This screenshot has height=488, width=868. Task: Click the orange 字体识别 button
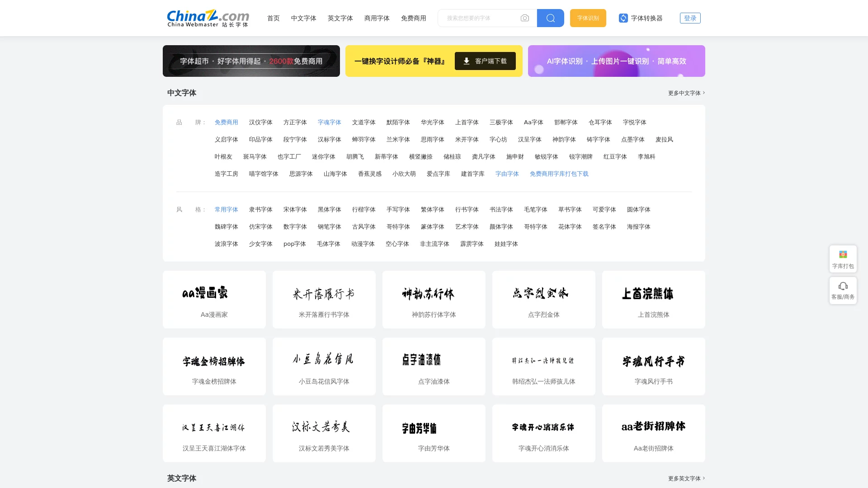[x=588, y=18]
